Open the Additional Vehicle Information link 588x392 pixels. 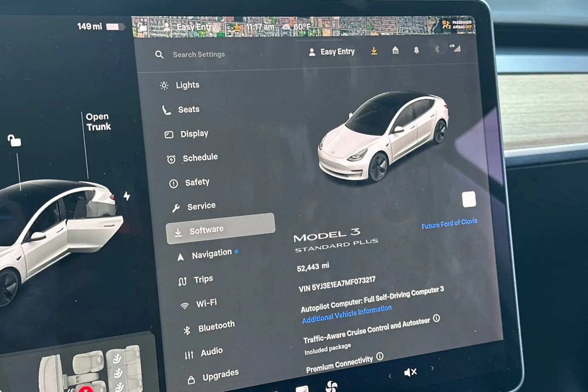(x=347, y=314)
